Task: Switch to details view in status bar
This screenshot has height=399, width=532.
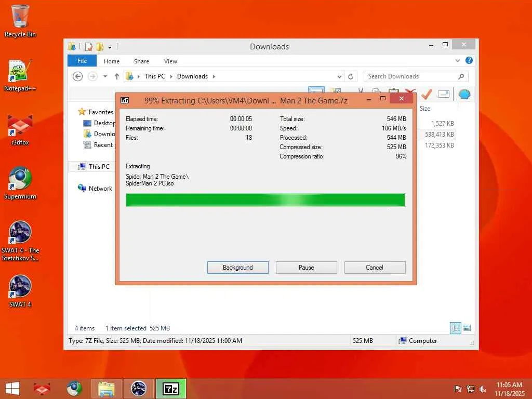Action: [455, 328]
